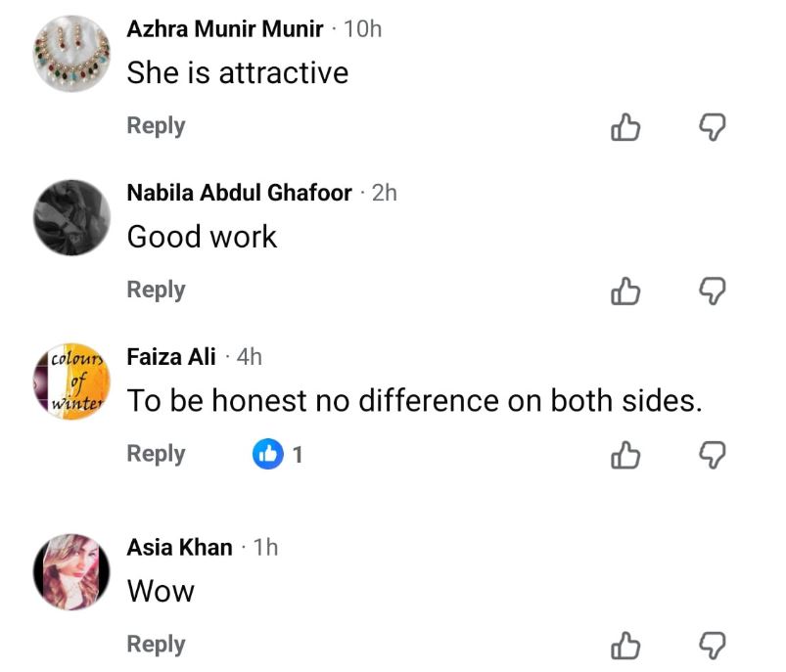Dislike Nabila Abdul Ghafoor's comment
The width and height of the screenshot is (786, 672).
click(715, 291)
